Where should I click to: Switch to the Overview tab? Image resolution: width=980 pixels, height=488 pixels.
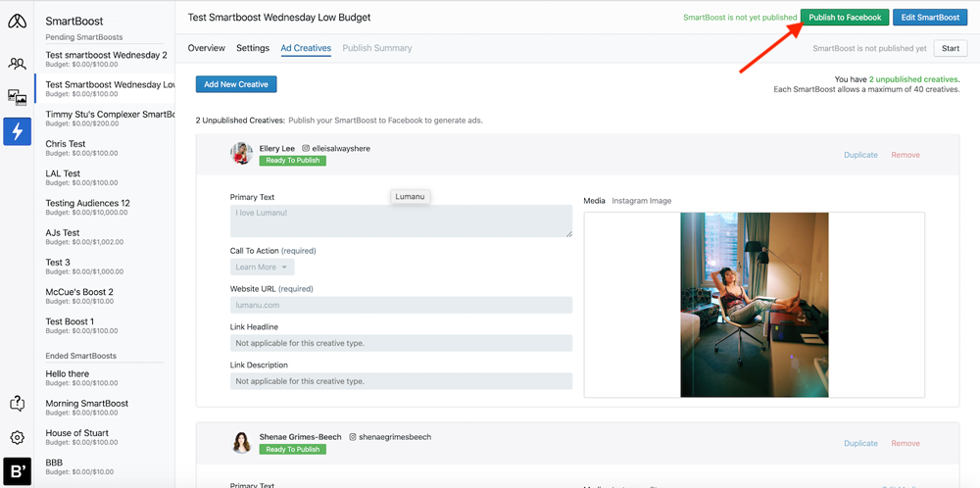click(x=206, y=48)
